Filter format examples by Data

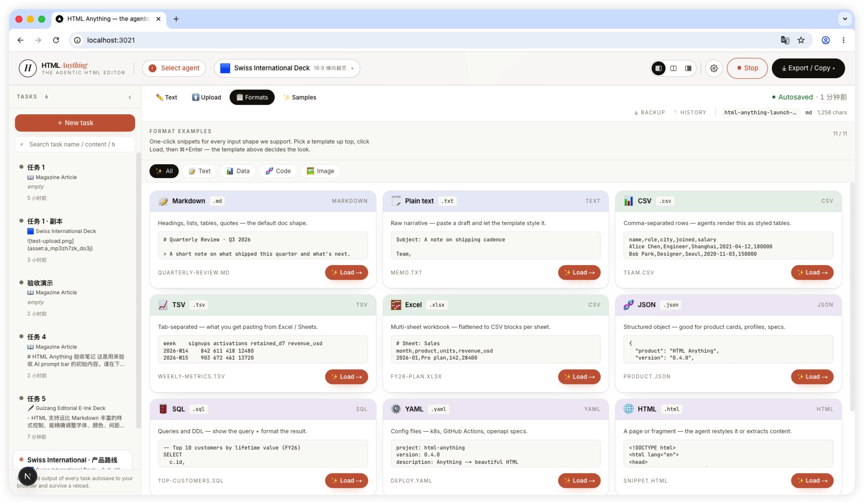tap(238, 171)
